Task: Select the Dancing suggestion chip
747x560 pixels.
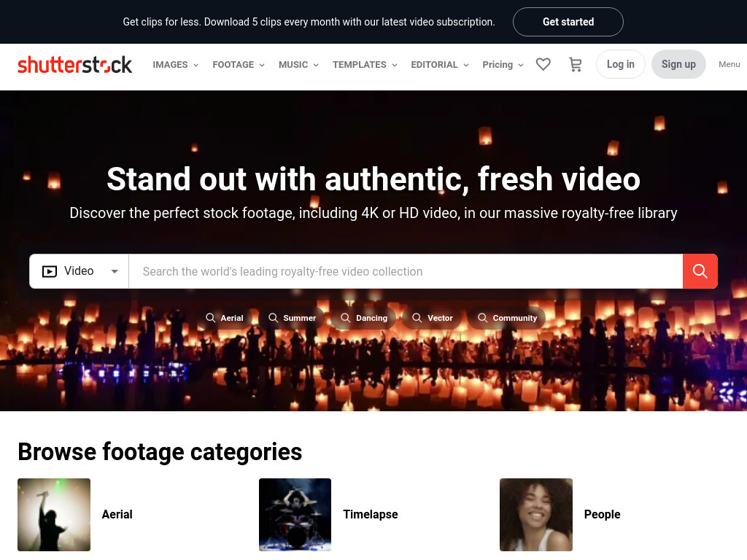Action: (x=364, y=318)
